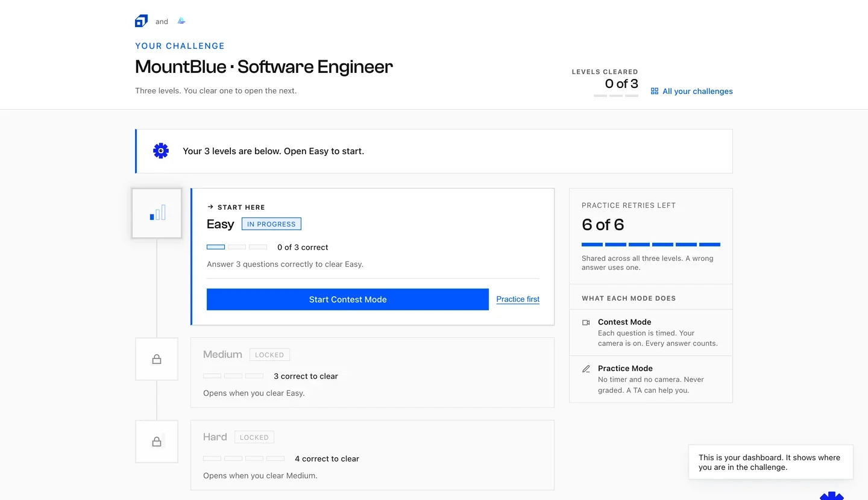The width and height of the screenshot is (868, 500).
Task: Click the "0 of 3" levels cleared value
Action: point(621,84)
